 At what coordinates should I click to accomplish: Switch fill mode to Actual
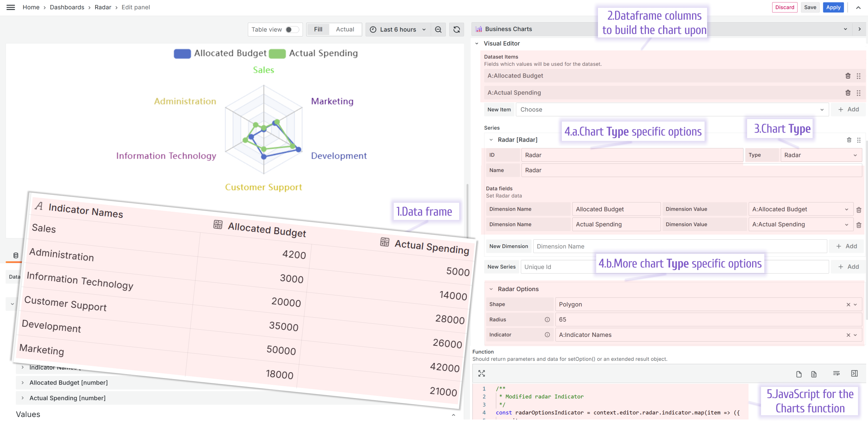[345, 29]
